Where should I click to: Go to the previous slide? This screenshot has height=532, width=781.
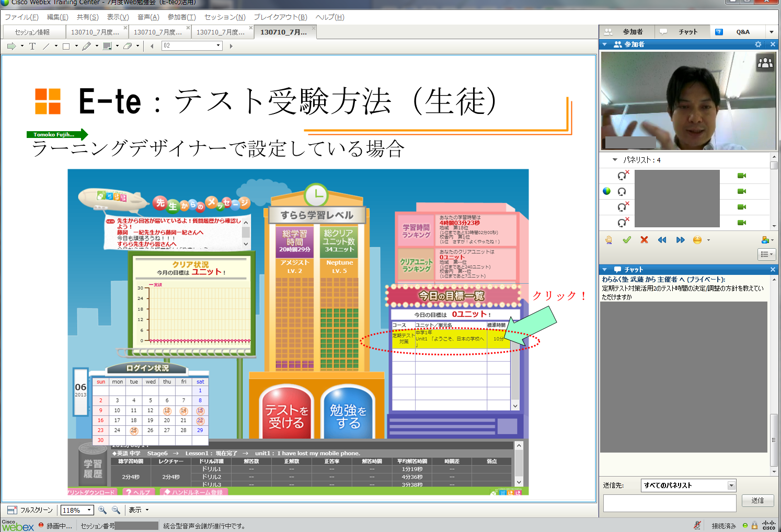click(152, 46)
